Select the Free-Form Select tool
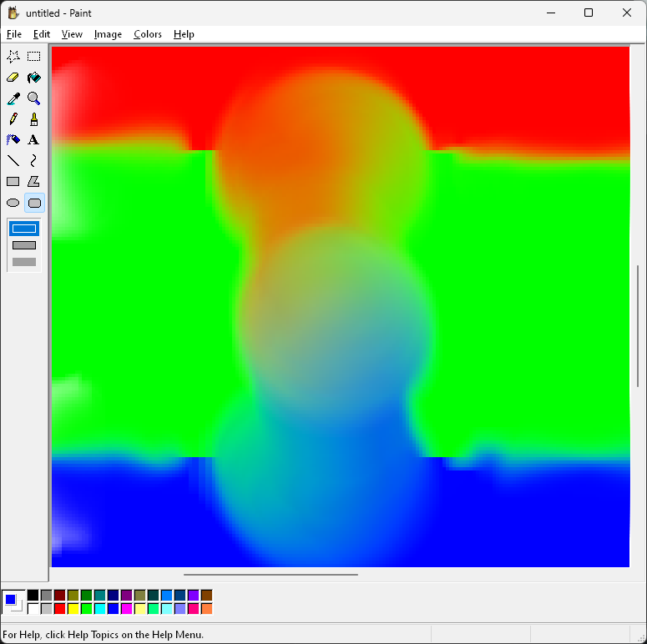Image resolution: width=647 pixels, height=644 pixels. [x=13, y=57]
